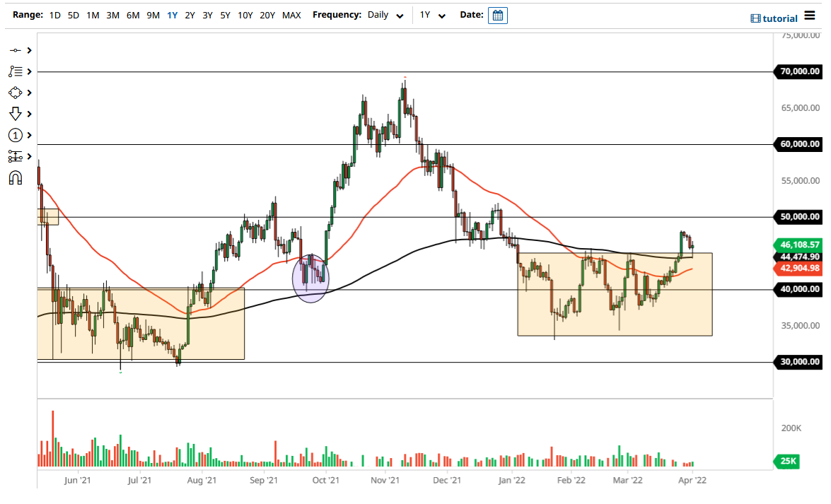Click the green 25K volume label
Viewport: 831px width, 504px height.
click(788, 461)
